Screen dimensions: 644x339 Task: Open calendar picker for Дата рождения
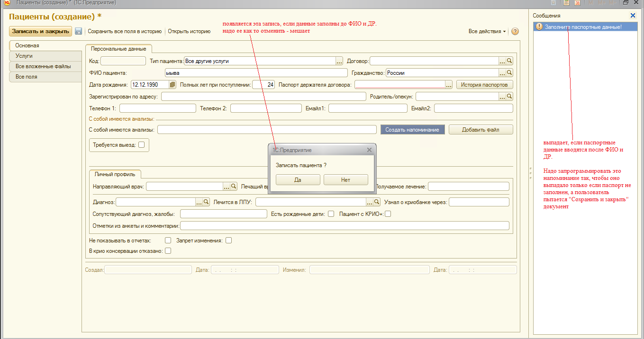click(172, 85)
